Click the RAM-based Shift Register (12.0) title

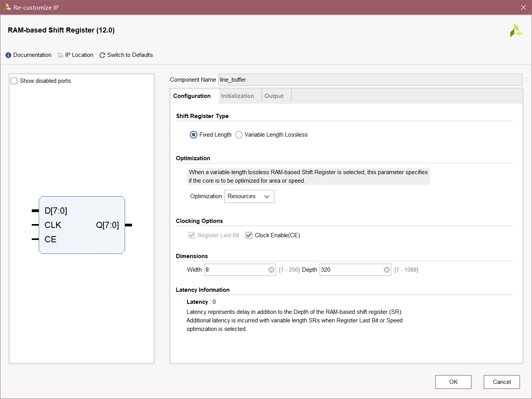pyautogui.click(x=61, y=30)
